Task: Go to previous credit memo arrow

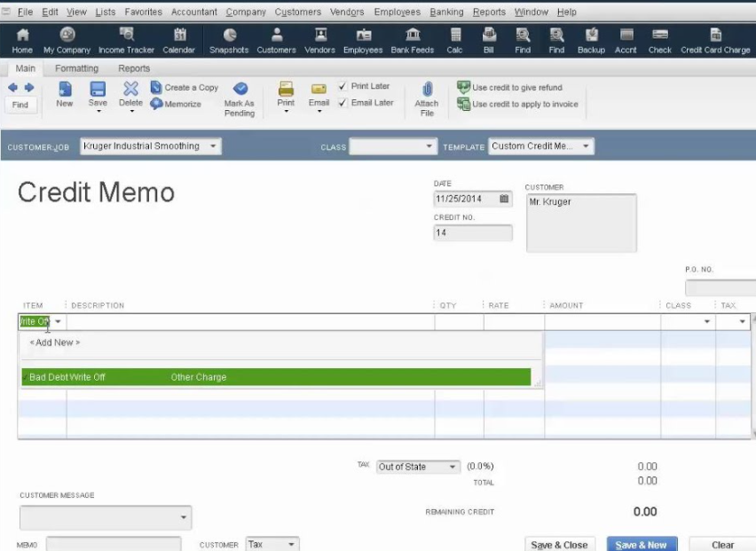Action: click(13, 87)
